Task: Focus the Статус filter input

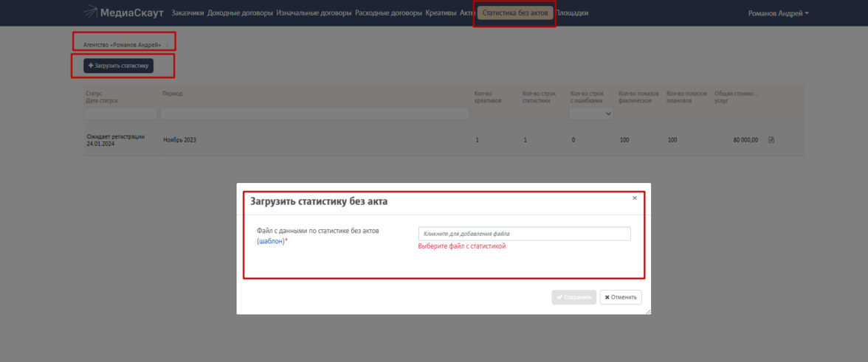Action: click(x=120, y=114)
